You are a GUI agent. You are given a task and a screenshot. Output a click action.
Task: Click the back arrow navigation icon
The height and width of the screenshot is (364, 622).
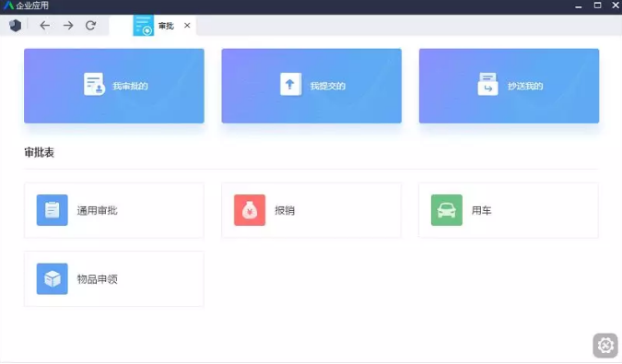(x=44, y=26)
